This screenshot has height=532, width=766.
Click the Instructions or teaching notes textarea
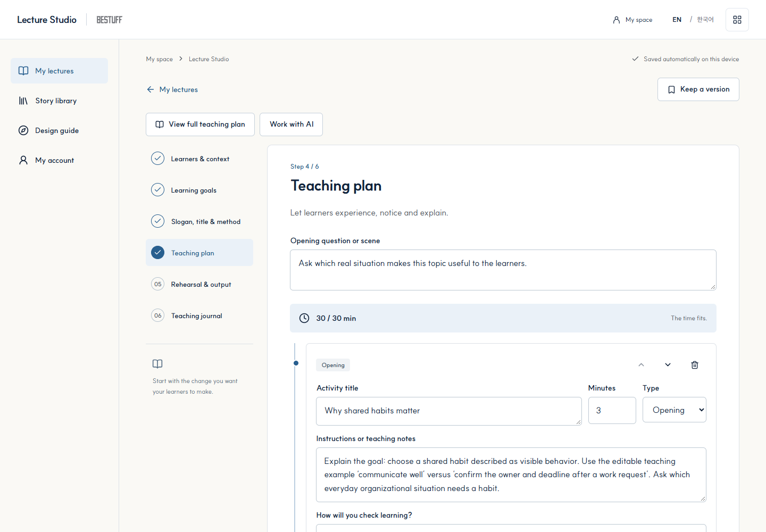click(511, 475)
